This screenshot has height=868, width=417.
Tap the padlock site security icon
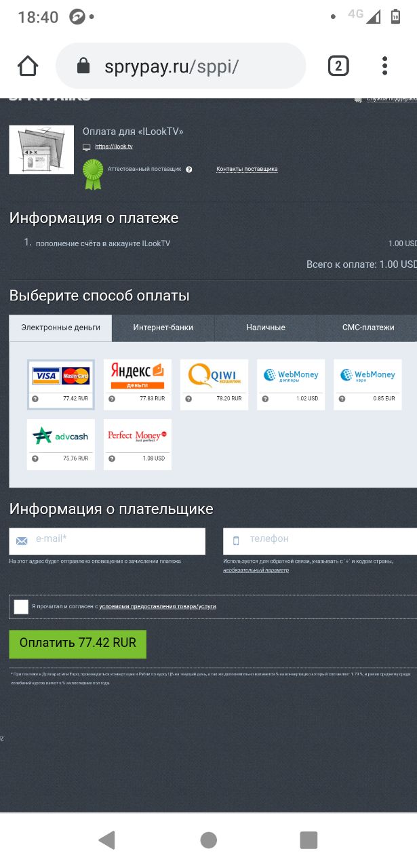(x=83, y=66)
